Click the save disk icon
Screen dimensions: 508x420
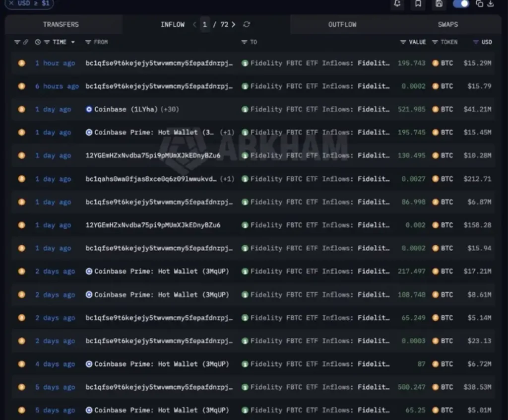coord(439,3)
